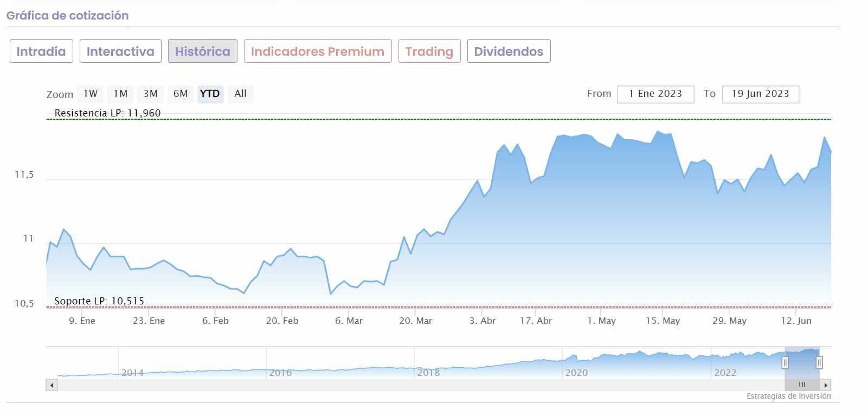
Task: Select the Histórica tab
Action: click(x=202, y=51)
